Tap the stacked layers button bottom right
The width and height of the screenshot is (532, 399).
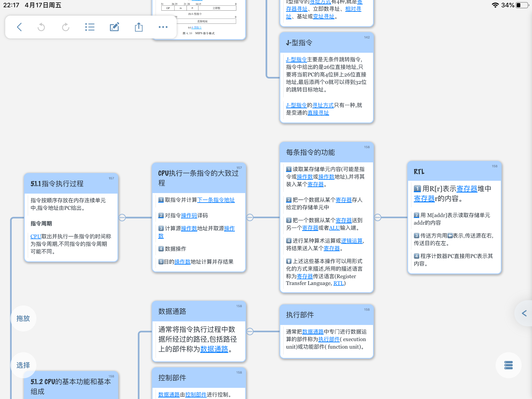click(x=508, y=365)
